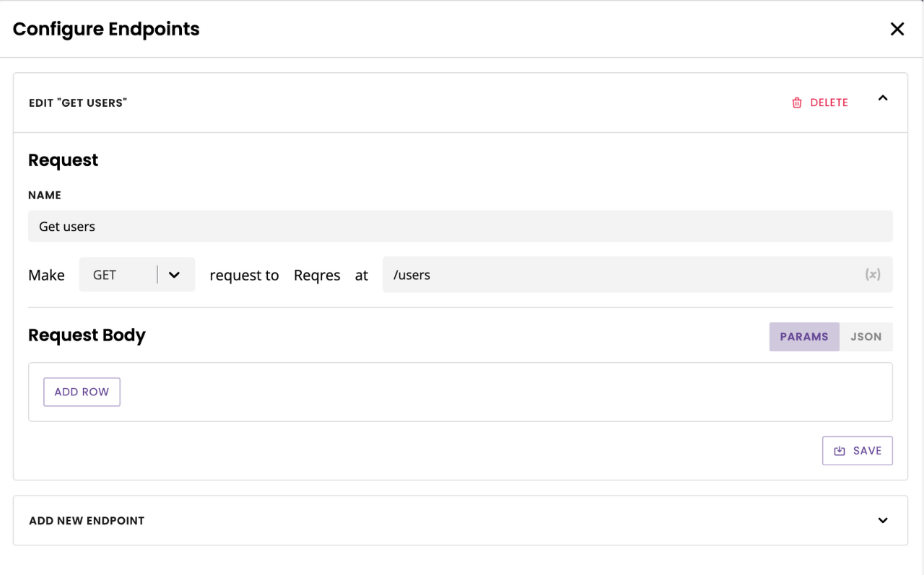Viewport: 924px width, 575px height.
Task: Click the downward chevron on ADD NEW ENDPOINT
Action: pos(882,520)
